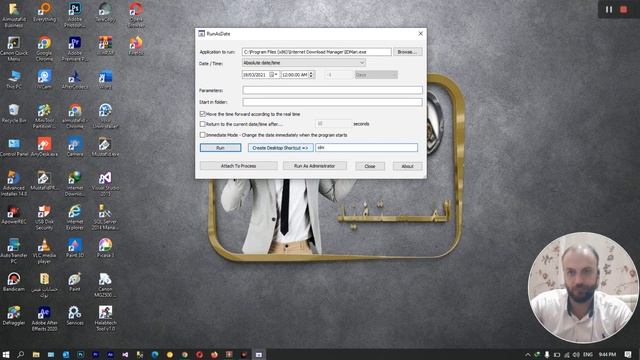The width and height of the screenshot is (640, 360).
Task: Open the About dialog button
Action: (407, 166)
